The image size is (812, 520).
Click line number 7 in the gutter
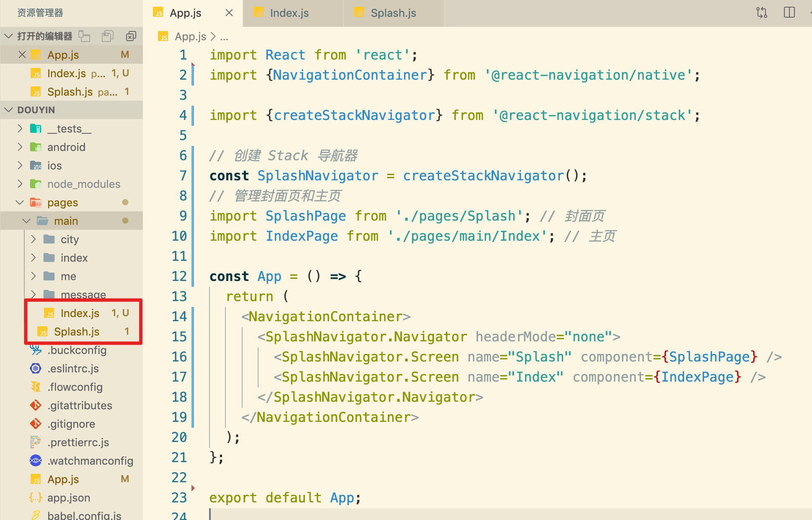183,176
